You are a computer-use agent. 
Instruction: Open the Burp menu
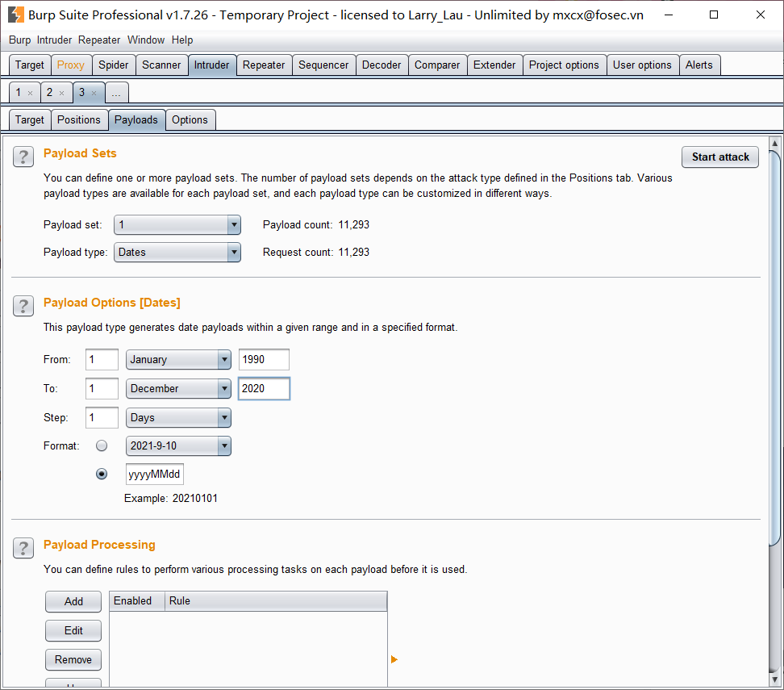tap(19, 40)
